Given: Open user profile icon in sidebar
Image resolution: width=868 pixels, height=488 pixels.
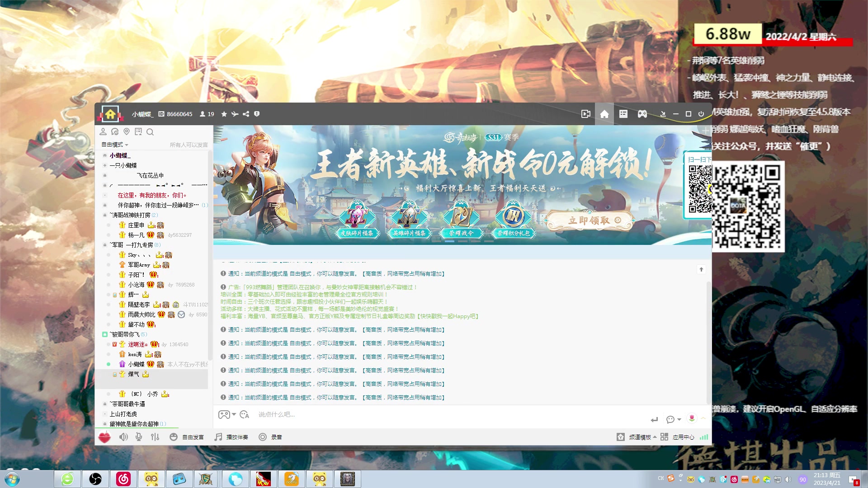Looking at the screenshot, I should pos(103,132).
